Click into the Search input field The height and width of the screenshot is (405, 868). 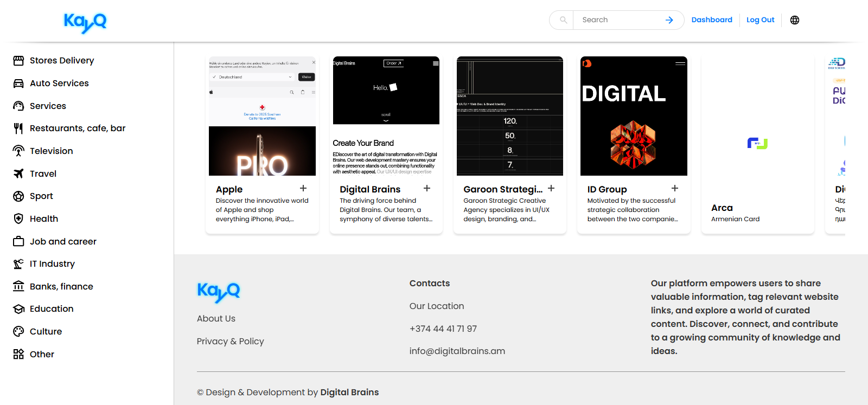pos(618,20)
